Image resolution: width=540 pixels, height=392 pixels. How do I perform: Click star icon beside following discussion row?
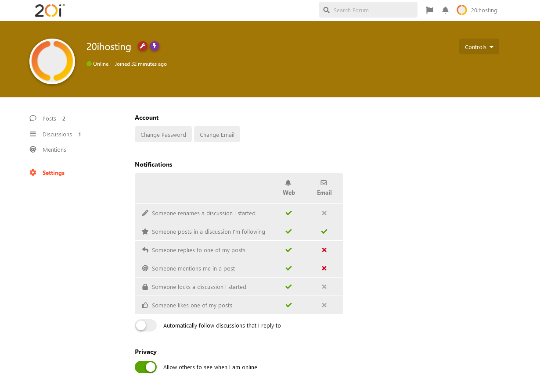tap(145, 232)
